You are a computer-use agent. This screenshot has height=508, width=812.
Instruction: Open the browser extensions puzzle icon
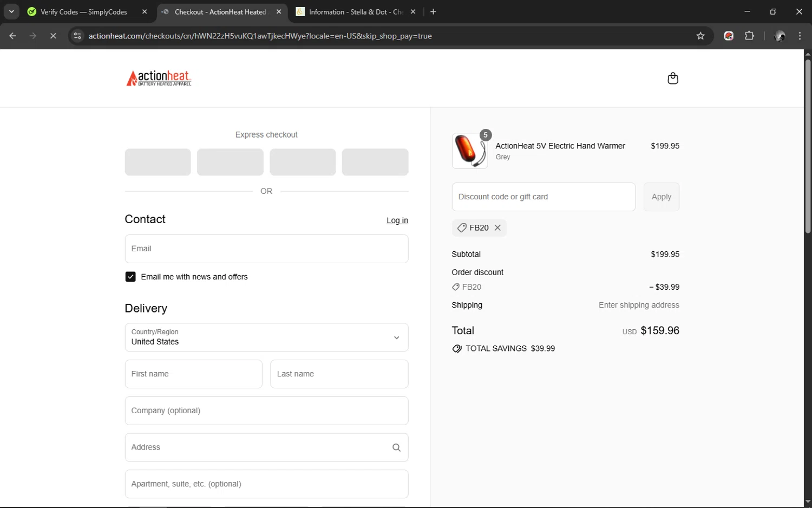[x=749, y=36]
